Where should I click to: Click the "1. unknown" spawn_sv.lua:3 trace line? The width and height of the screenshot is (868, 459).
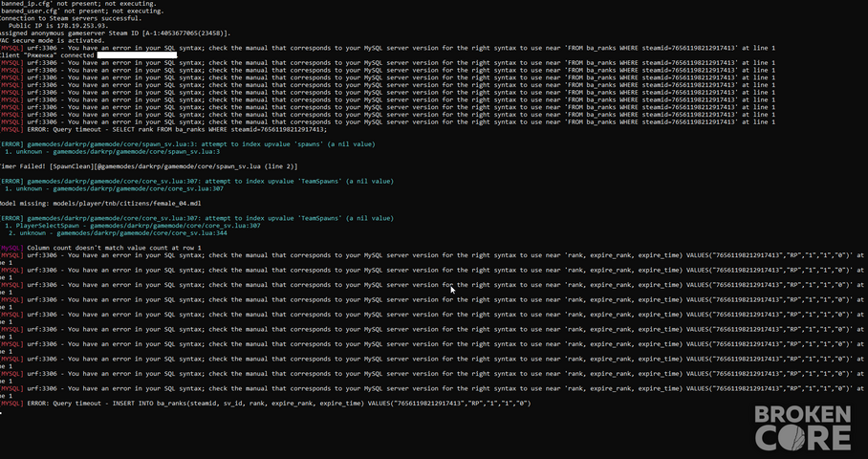[x=113, y=152]
